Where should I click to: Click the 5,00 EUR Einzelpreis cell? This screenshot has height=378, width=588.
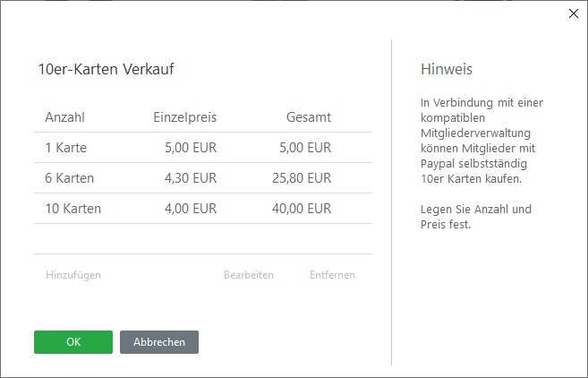191,148
